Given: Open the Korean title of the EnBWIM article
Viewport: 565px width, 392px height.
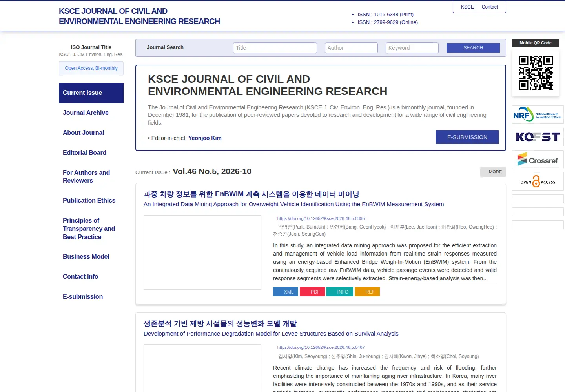Looking at the screenshot, I should click(x=251, y=194).
